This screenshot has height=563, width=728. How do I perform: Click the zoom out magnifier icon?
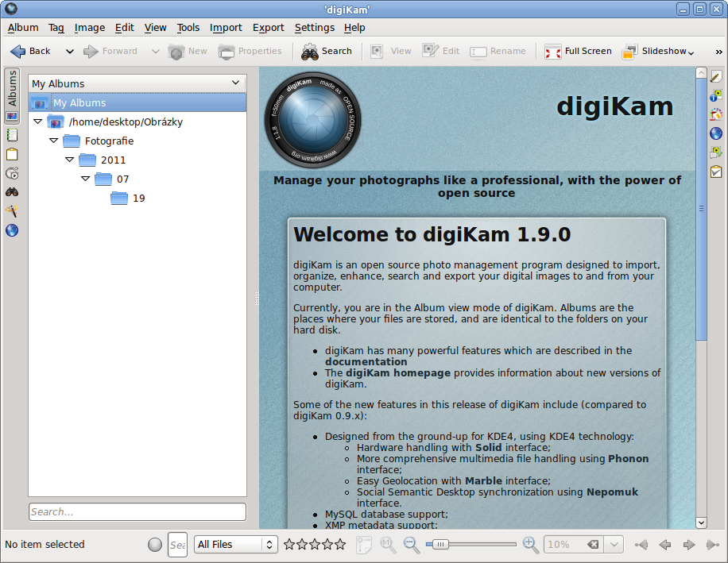[x=412, y=545]
